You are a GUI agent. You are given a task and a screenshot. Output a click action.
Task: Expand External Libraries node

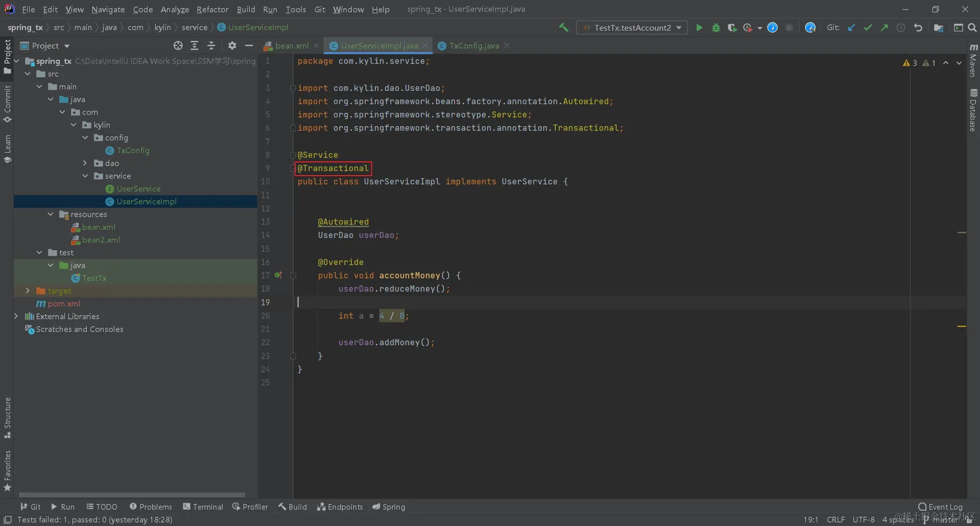coord(16,317)
